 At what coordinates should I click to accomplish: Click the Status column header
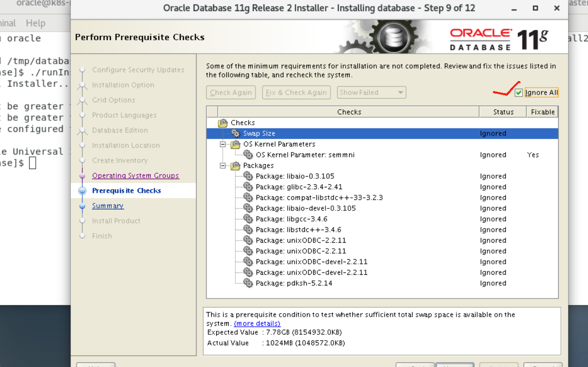503,112
